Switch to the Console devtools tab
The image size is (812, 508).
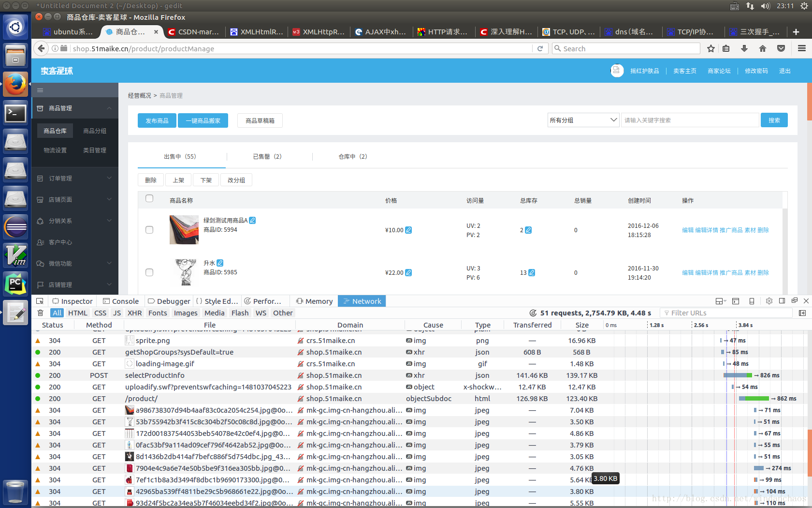(121, 301)
